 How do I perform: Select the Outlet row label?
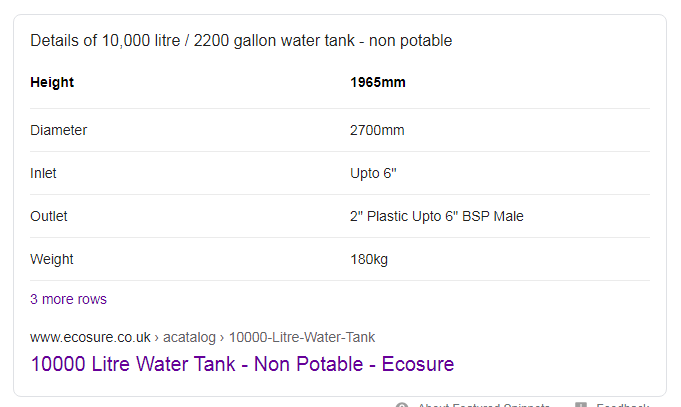pyautogui.click(x=49, y=216)
